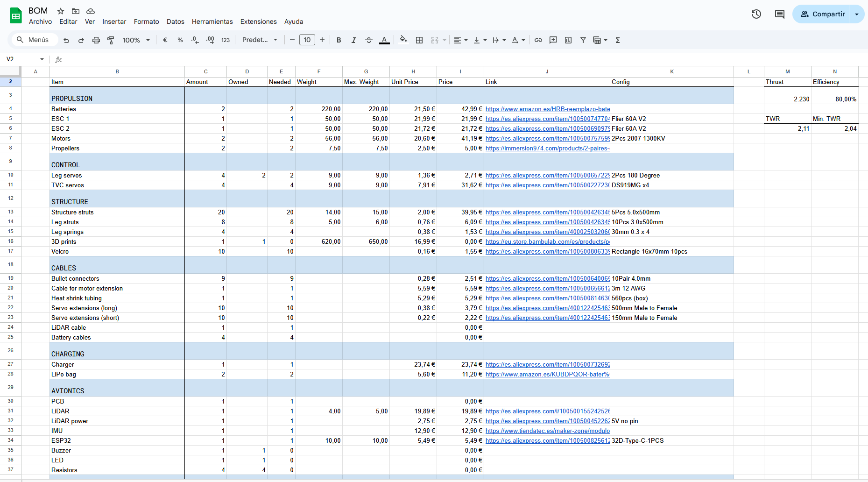The width and height of the screenshot is (868, 482).
Task: Click the Compartir button
Action: point(823,14)
